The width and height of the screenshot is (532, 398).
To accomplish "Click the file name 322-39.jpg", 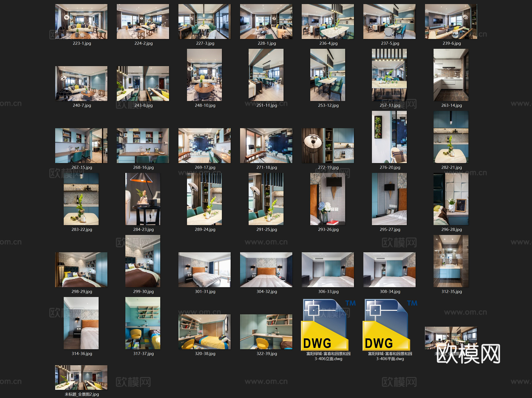I will click(267, 354).
